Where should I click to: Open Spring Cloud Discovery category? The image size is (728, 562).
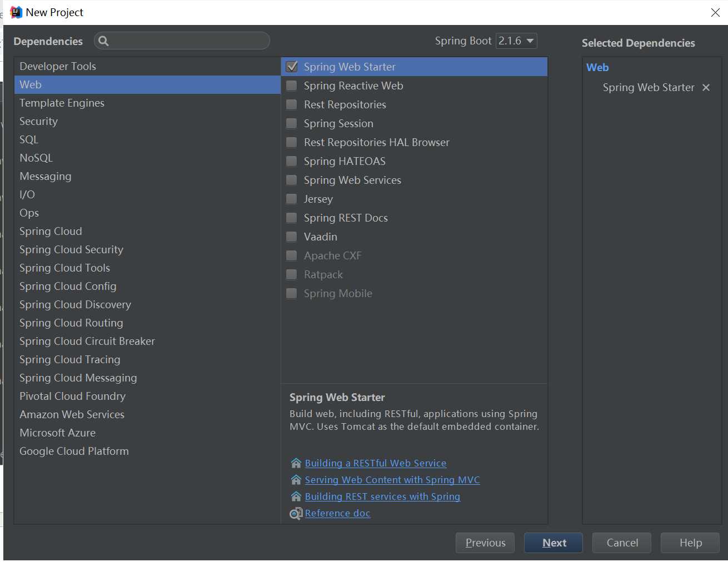147,304
